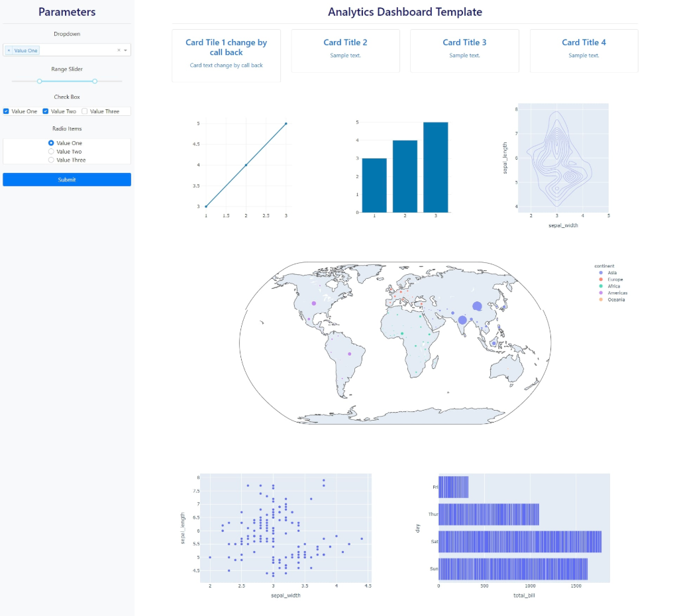Disable the Value Two checkbox
Viewport: 675px width, 616px height.
pyautogui.click(x=45, y=111)
